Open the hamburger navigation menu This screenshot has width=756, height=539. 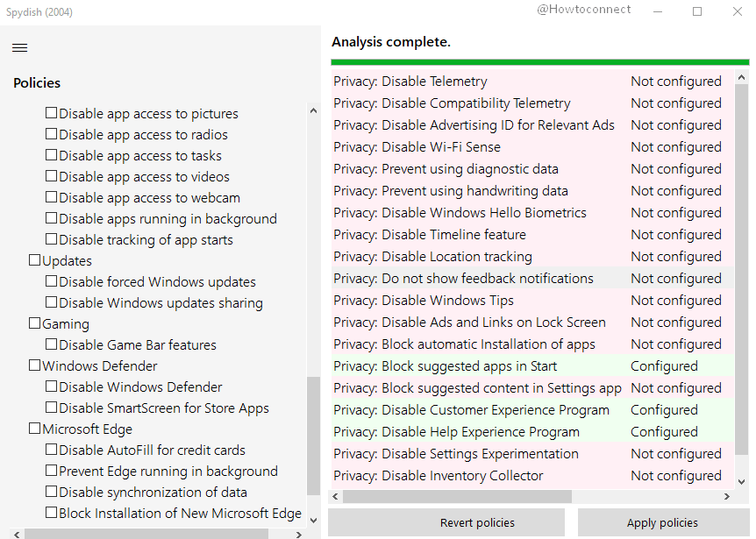19,47
